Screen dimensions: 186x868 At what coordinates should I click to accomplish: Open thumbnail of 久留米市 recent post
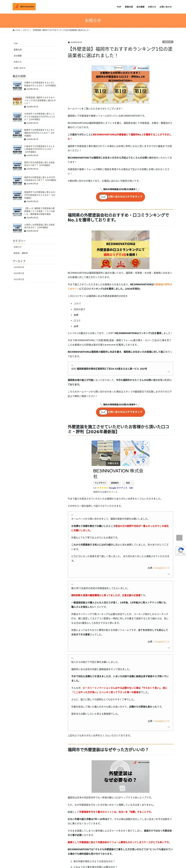tap(17, 150)
